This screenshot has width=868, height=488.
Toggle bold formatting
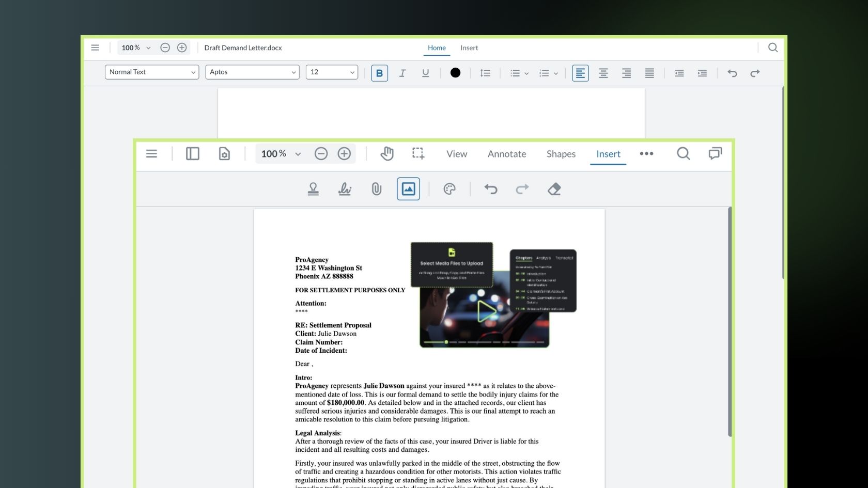(379, 73)
